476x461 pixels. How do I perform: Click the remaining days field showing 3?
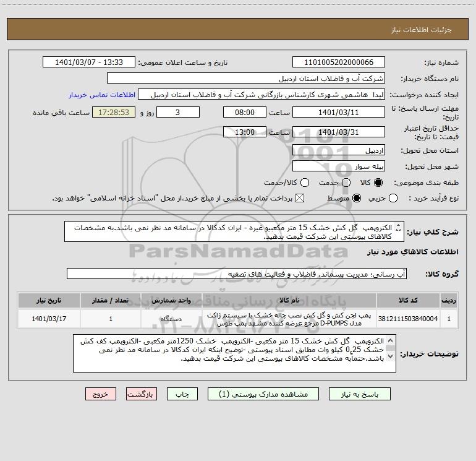coord(178,112)
